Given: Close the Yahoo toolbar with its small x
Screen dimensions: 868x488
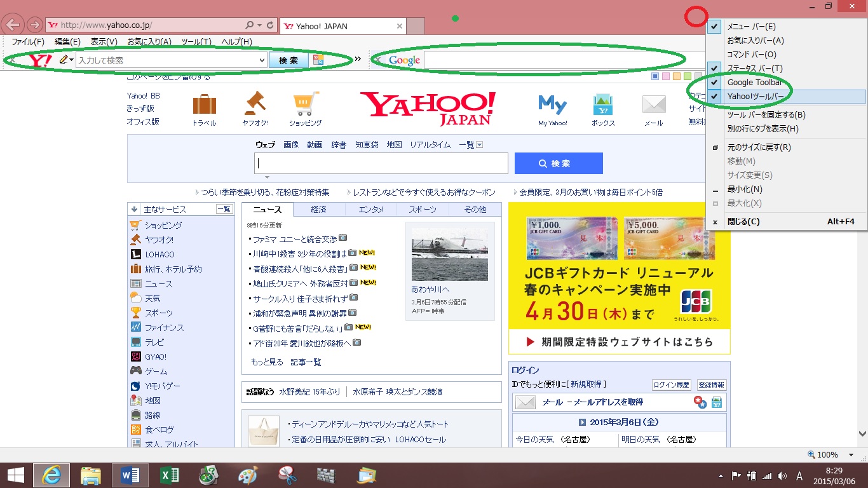Looking at the screenshot, I should (x=12, y=60).
